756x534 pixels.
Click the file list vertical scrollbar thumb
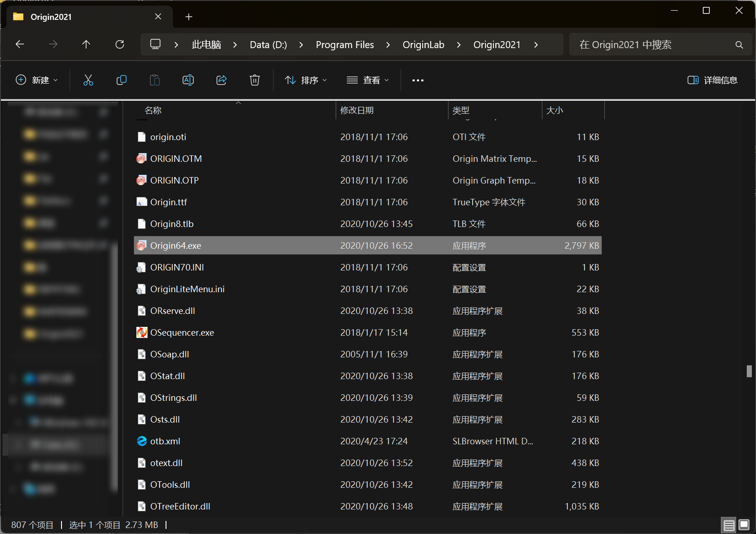coord(749,371)
